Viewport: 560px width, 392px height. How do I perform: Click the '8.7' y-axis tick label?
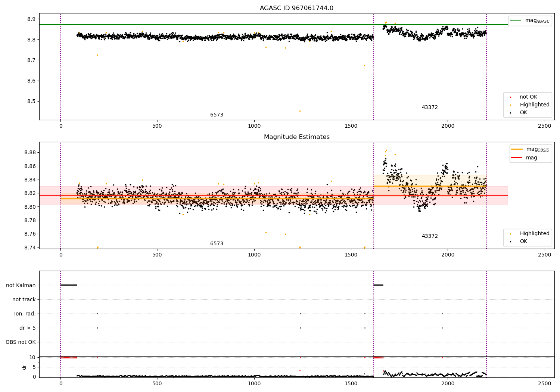(x=31, y=60)
